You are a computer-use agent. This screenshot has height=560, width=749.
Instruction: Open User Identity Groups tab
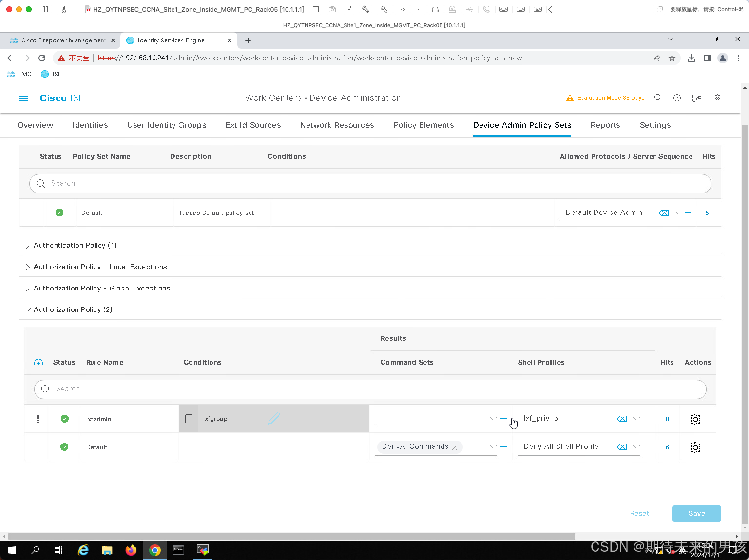click(x=167, y=125)
